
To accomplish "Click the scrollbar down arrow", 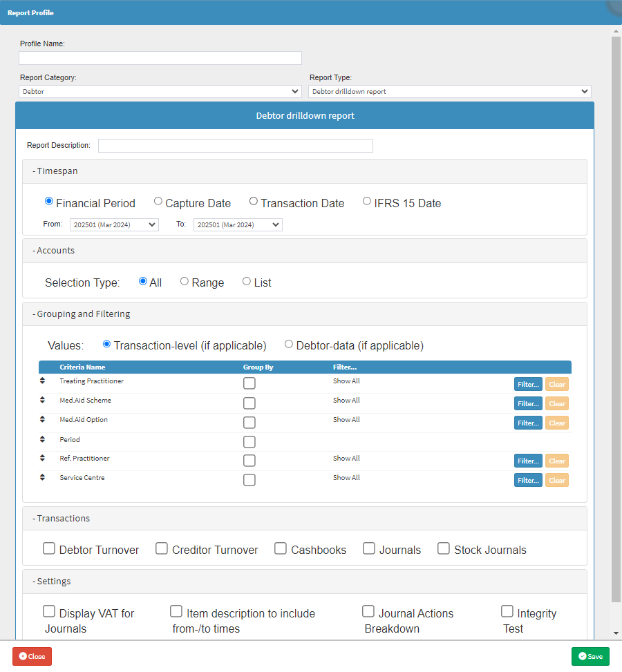I will [x=616, y=633].
